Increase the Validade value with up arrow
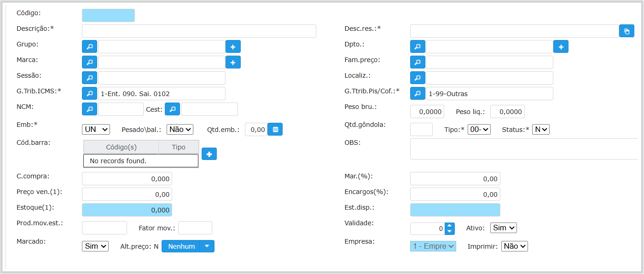644x274 pixels. pos(450,226)
